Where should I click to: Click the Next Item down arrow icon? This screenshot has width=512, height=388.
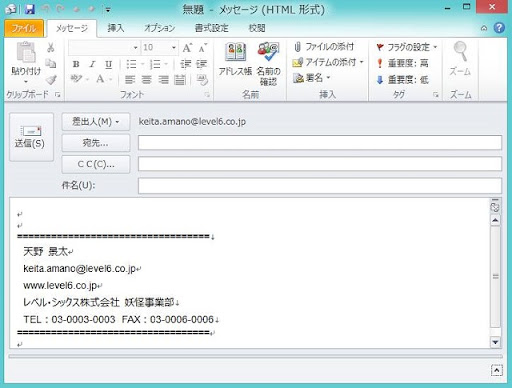tap(91, 9)
